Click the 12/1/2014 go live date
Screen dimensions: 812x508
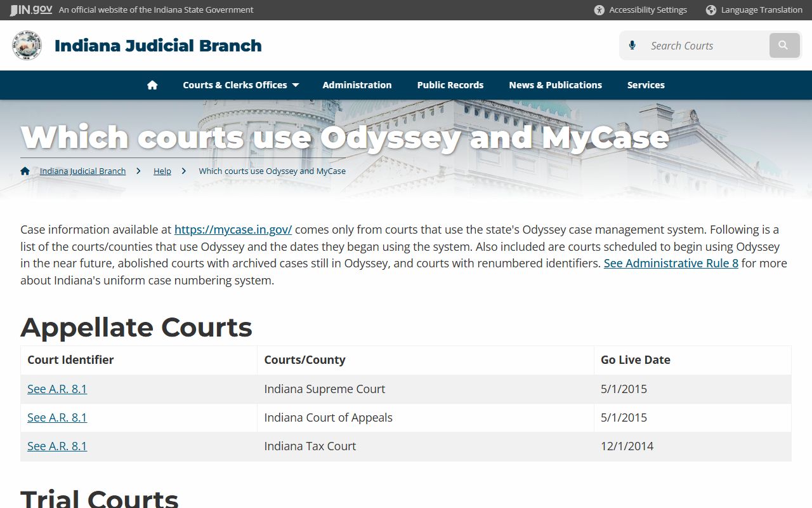coord(627,446)
